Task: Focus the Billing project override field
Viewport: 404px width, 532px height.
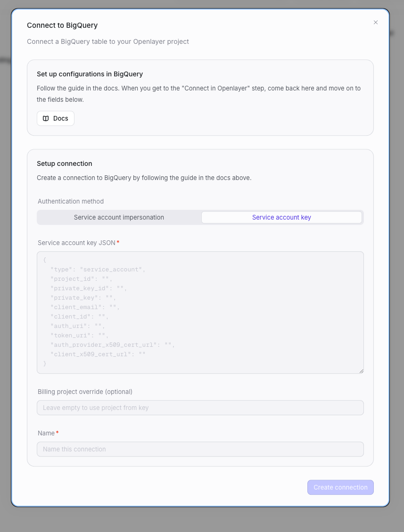Action: pos(200,408)
